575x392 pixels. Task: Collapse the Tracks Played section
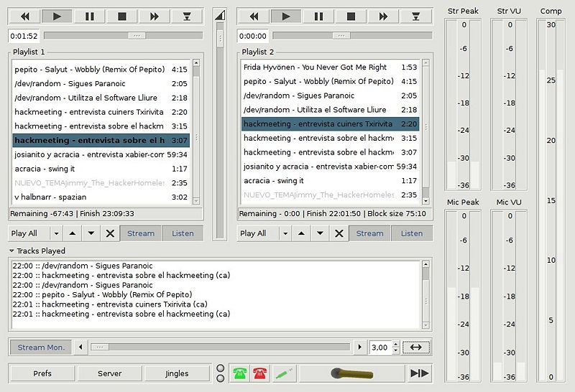(11, 251)
